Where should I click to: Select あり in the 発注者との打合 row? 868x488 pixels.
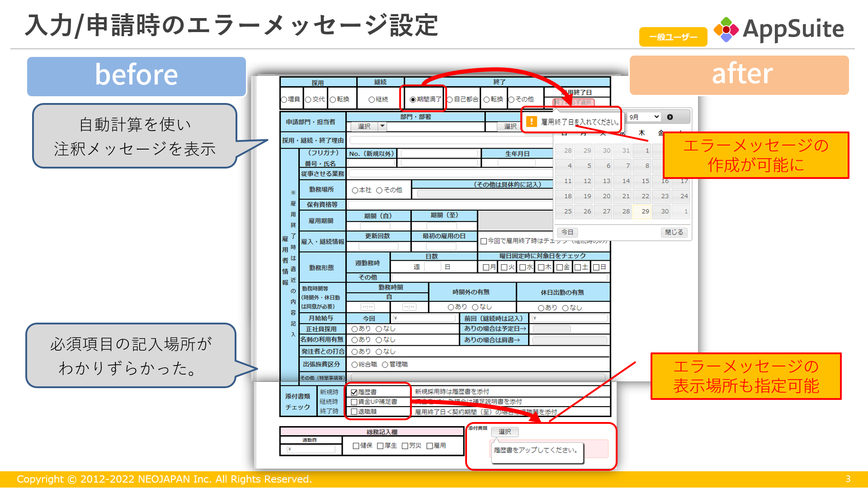coord(355,352)
